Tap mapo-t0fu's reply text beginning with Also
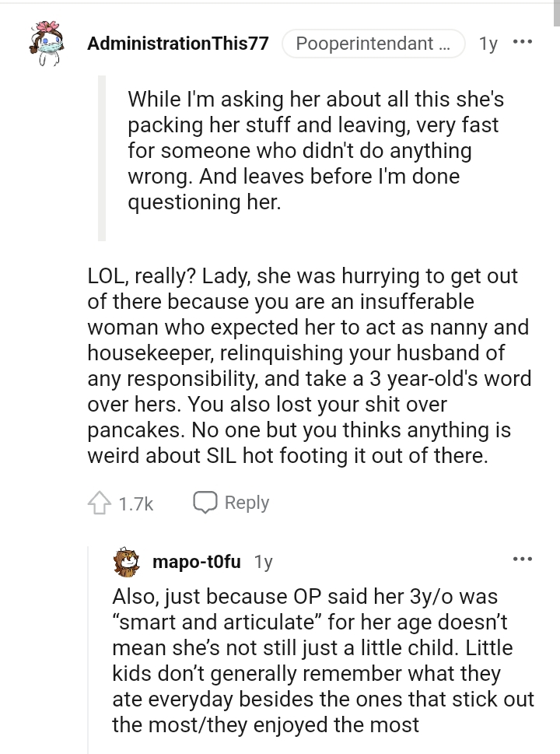 pyautogui.click(x=323, y=661)
